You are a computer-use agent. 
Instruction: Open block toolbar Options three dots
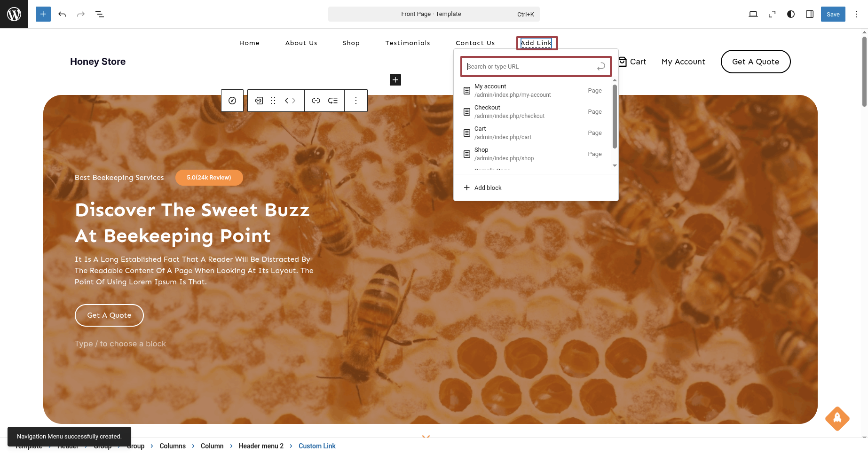(356, 101)
